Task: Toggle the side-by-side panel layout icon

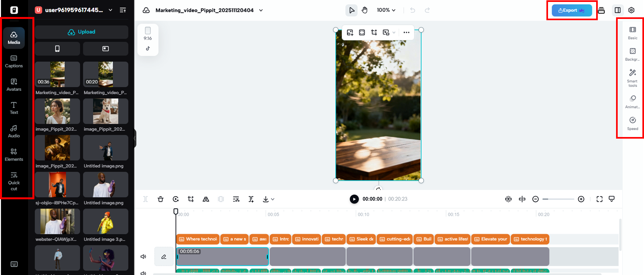Action: coord(618,10)
